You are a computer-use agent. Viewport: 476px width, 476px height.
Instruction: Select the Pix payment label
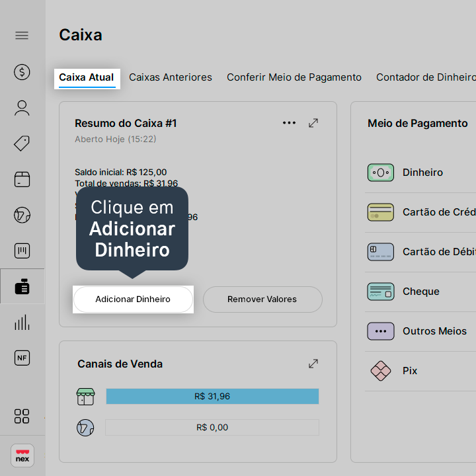pos(410,371)
